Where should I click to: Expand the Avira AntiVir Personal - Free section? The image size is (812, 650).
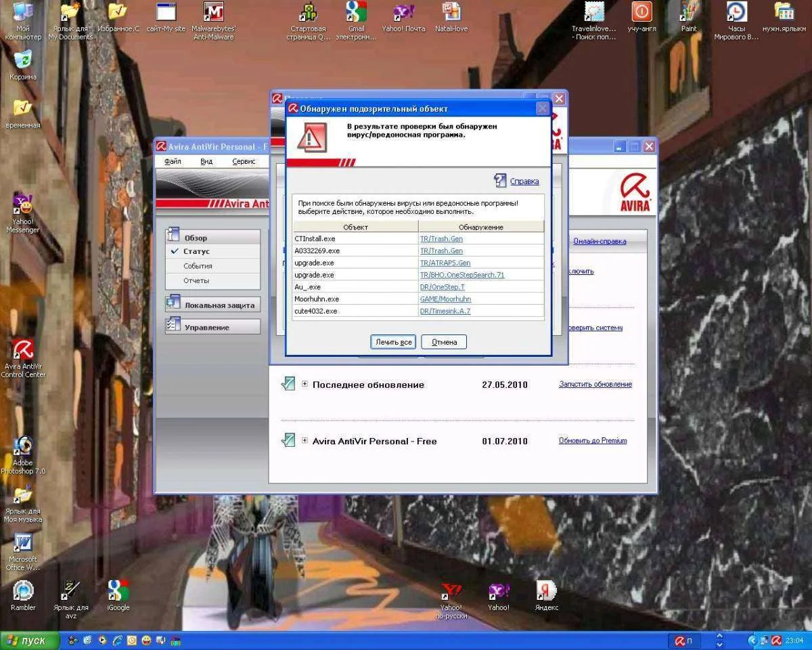304,440
